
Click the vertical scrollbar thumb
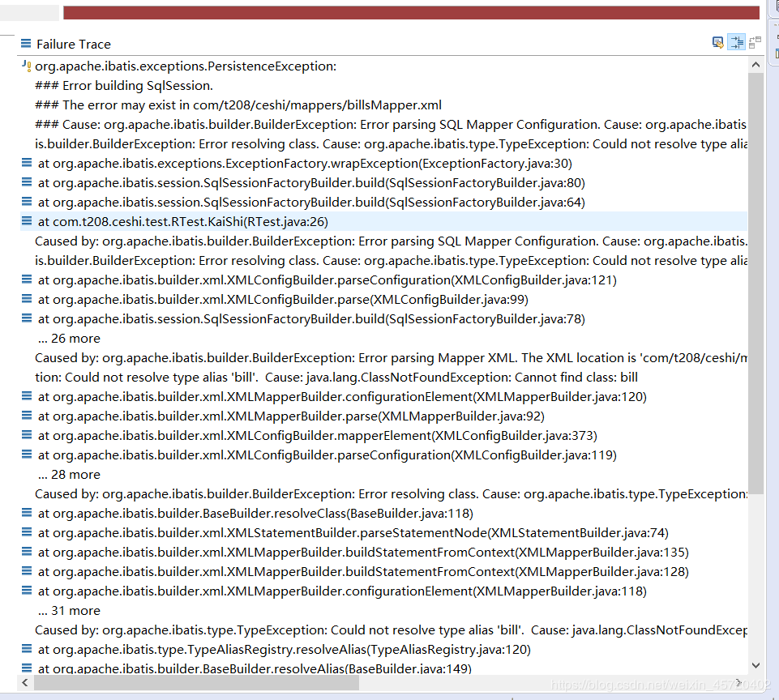755,283
